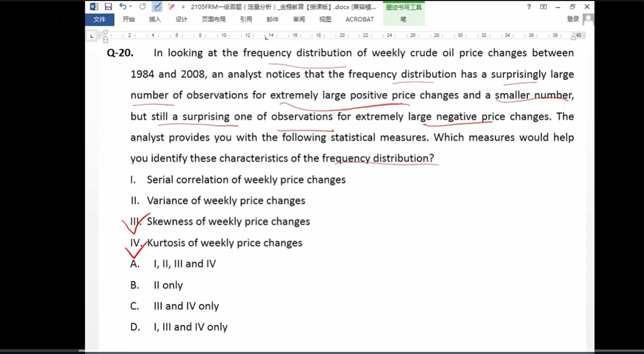Restore down the Word window
This screenshot has width=644, height=354.
coord(573,6)
